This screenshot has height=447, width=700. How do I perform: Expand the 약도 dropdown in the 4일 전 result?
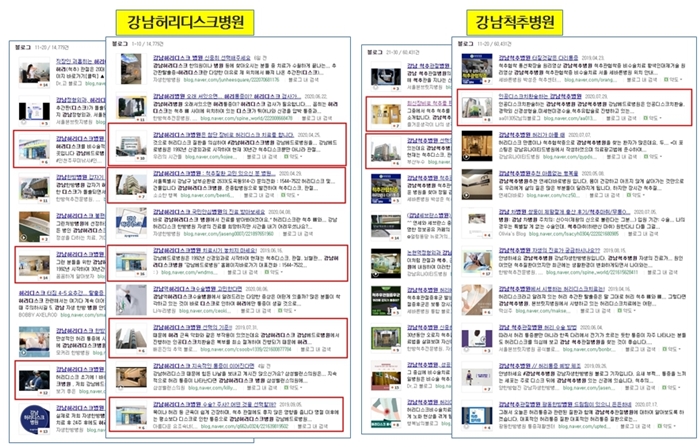[291, 388]
